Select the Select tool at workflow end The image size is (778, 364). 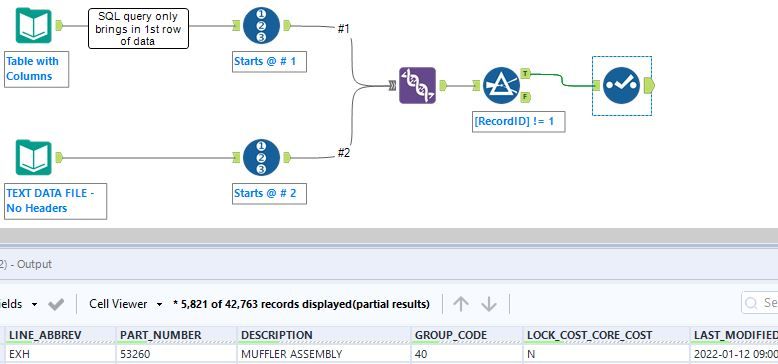click(x=622, y=85)
